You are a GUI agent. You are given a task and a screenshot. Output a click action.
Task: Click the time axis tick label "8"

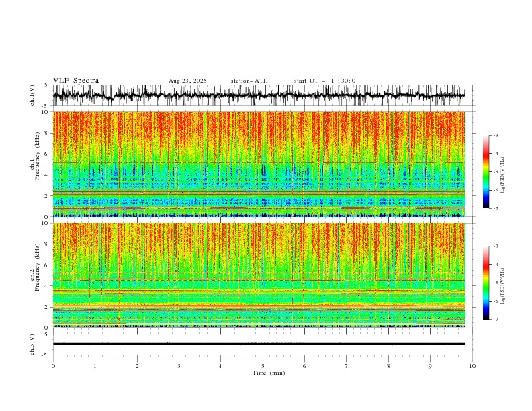coord(388,366)
